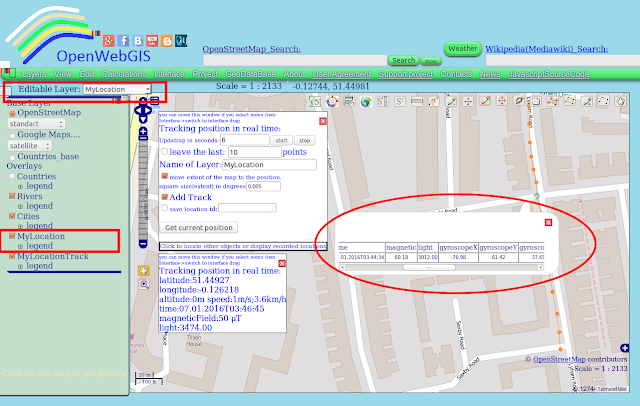Open the Interface menu
Viewport: 640px width, 406px height.
[x=169, y=74]
